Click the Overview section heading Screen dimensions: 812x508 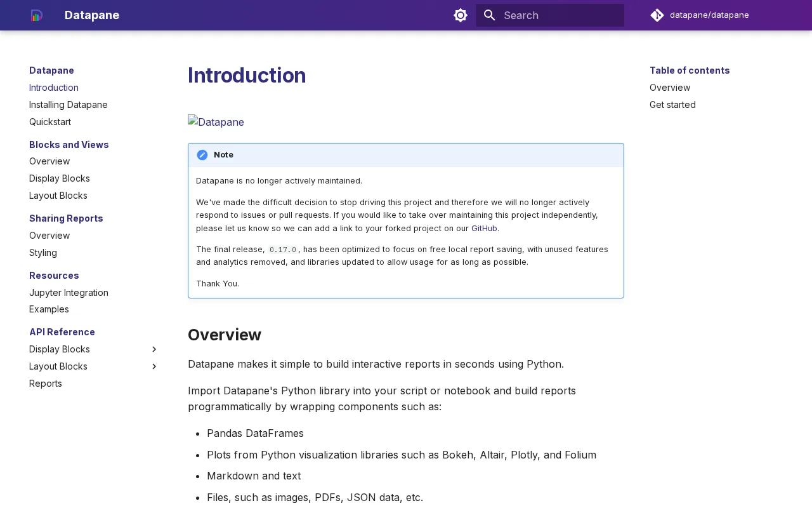coord(225,335)
